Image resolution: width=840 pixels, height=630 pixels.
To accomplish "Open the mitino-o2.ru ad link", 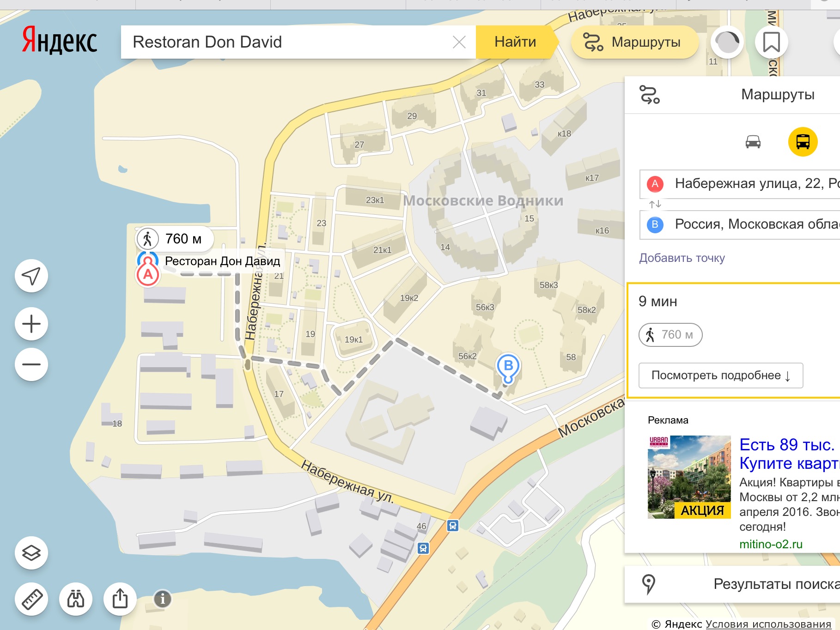I will pos(771,544).
